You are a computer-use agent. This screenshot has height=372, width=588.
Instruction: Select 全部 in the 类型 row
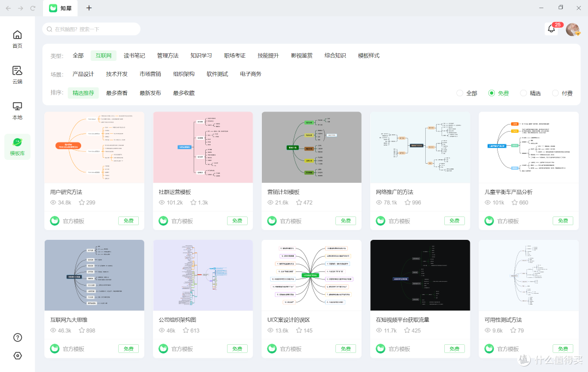(78, 55)
